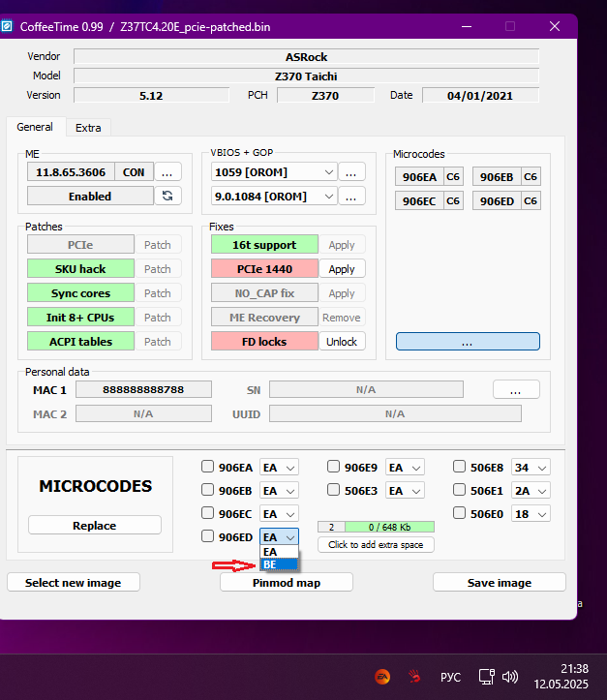The image size is (607, 700).
Task: Click the 906EA microcode entry
Action: click(x=419, y=177)
